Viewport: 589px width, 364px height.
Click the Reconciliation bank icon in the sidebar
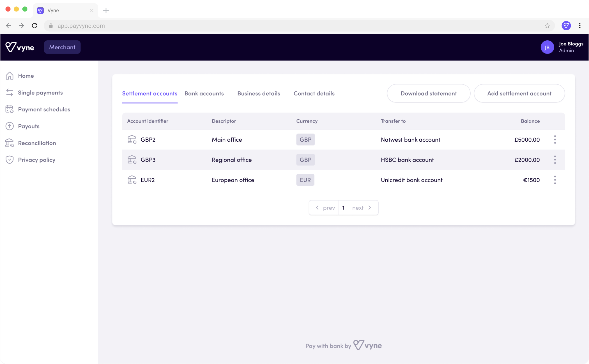pos(10,143)
